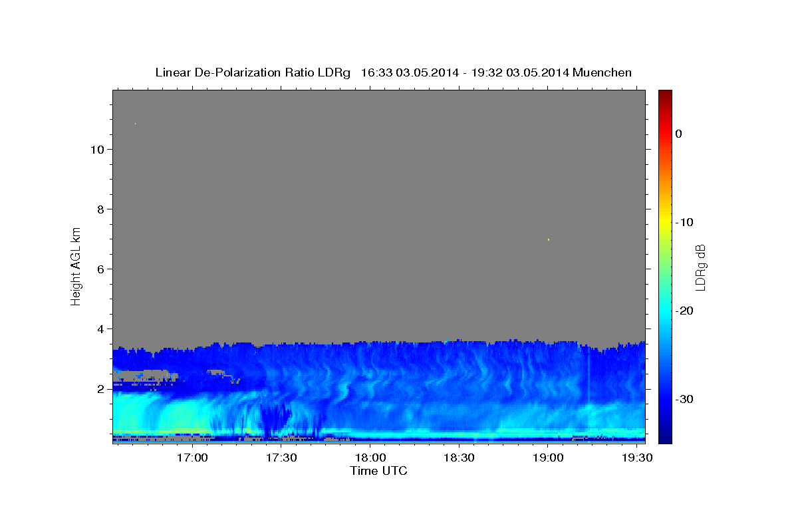Click the dark red top of the color bar
This screenshot has width=798, height=532.
click(x=665, y=94)
